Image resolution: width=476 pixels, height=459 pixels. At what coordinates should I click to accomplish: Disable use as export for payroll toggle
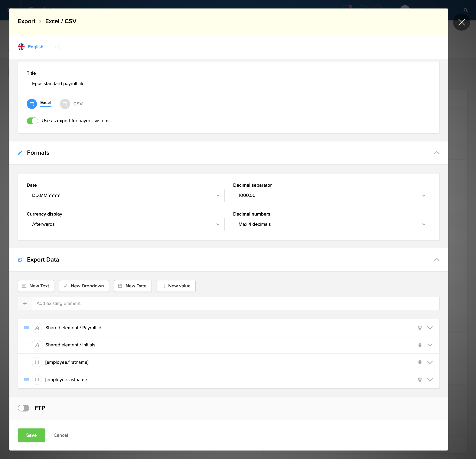[x=33, y=121]
